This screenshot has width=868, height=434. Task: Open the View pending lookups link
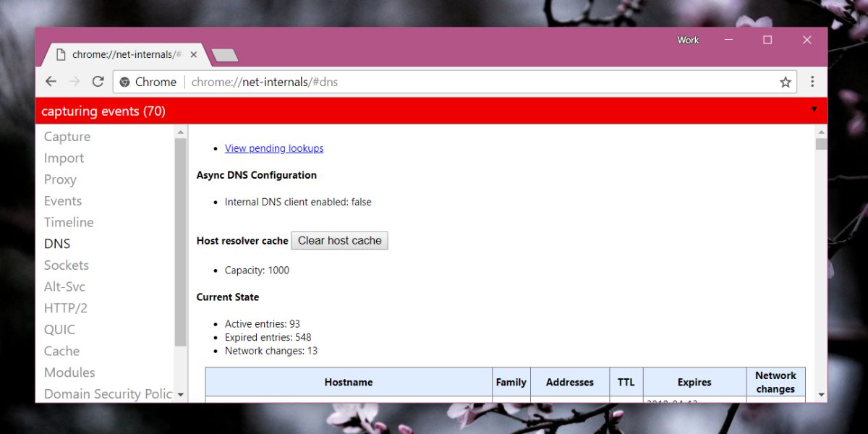(274, 148)
